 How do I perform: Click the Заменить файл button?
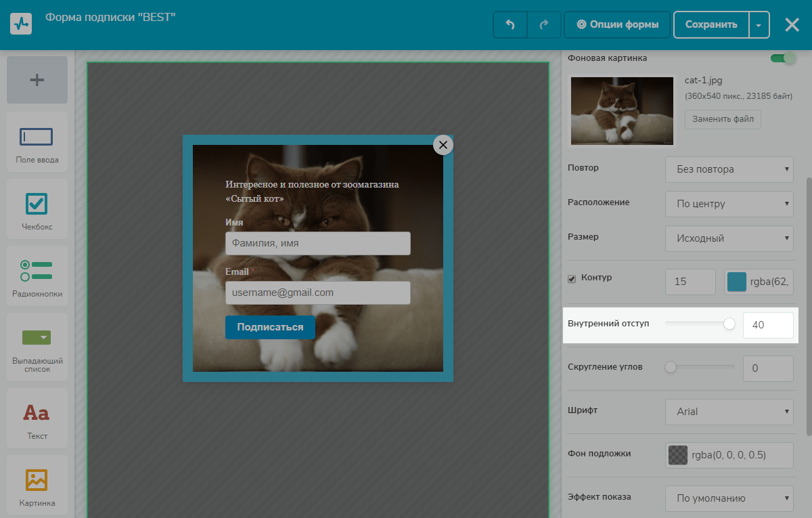pyautogui.click(x=723, y=120)
